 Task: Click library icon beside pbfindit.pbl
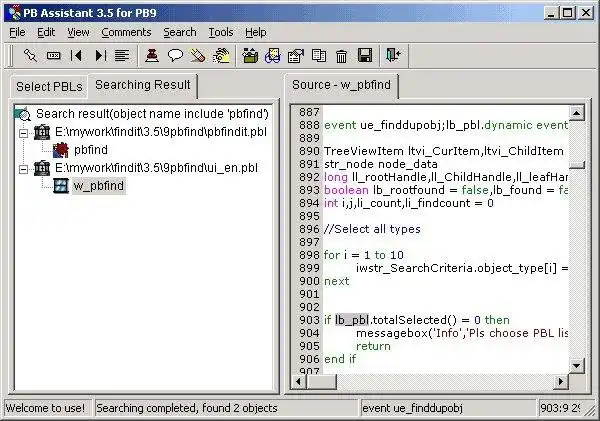(42, 132)
